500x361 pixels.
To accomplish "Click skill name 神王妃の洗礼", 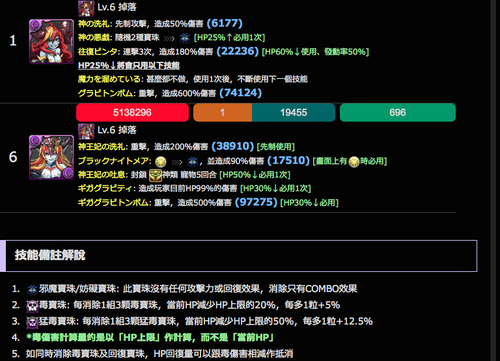I will pos(103,147).
